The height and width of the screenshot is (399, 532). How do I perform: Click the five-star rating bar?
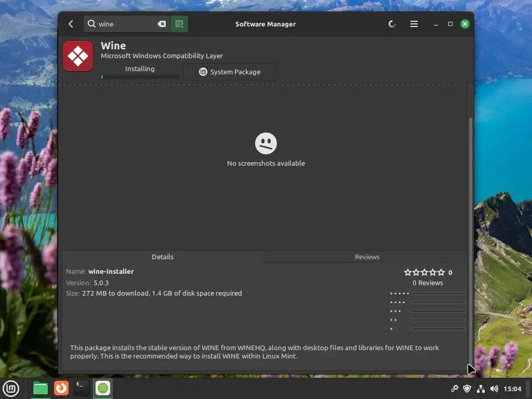pyautogui.click(x=438, y=294)
